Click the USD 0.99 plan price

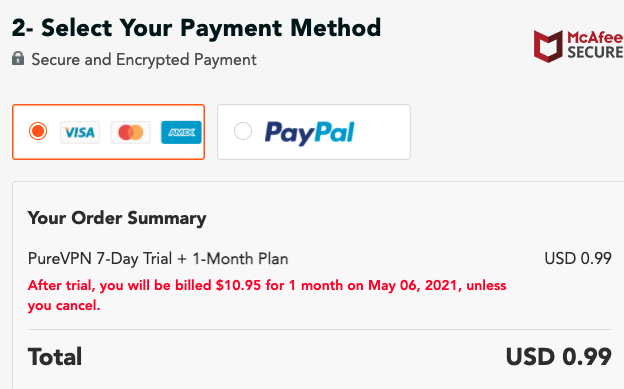pos(578,259)
